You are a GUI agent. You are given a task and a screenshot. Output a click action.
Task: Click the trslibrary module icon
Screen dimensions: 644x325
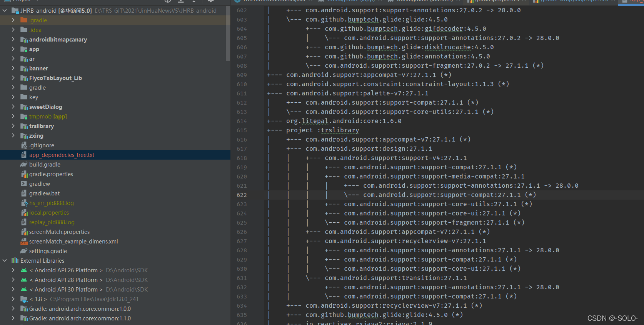click(x=24, y=126)
